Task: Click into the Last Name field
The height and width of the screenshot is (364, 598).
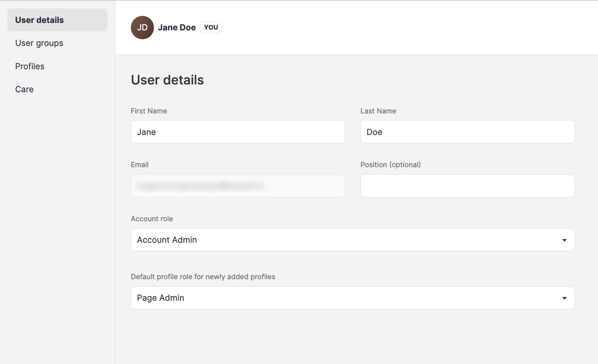Action: click(467, 132)
